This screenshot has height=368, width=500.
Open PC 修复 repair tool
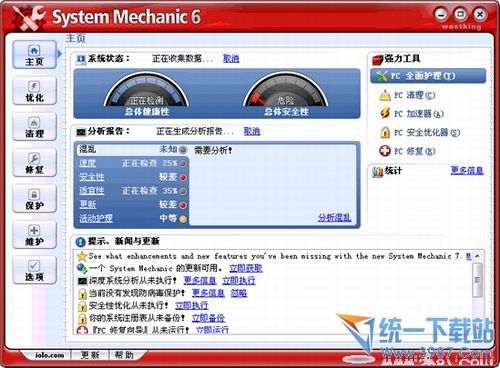click(407, 151)
